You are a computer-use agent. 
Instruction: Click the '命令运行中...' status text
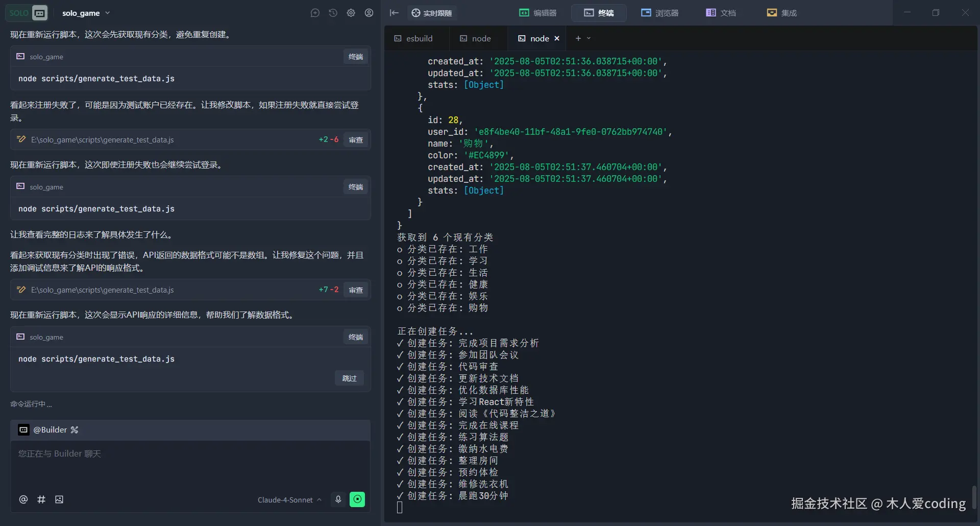coord(31,404)
